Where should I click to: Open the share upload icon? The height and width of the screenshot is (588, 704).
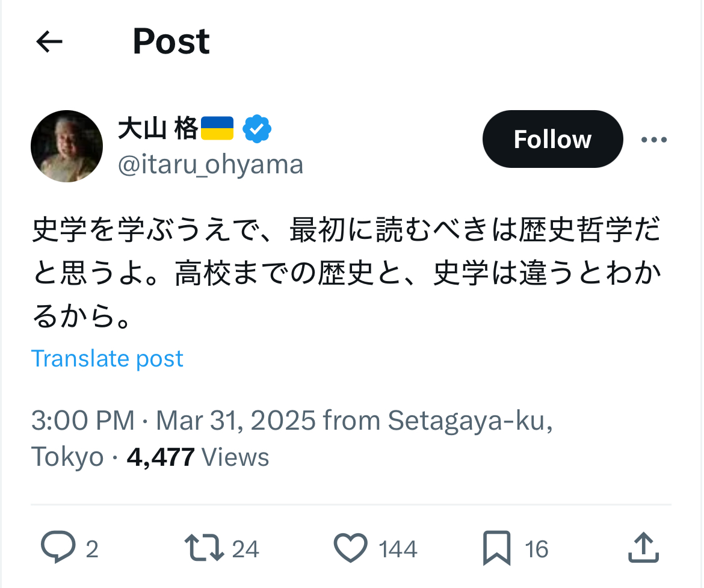(x=643, y=548)
